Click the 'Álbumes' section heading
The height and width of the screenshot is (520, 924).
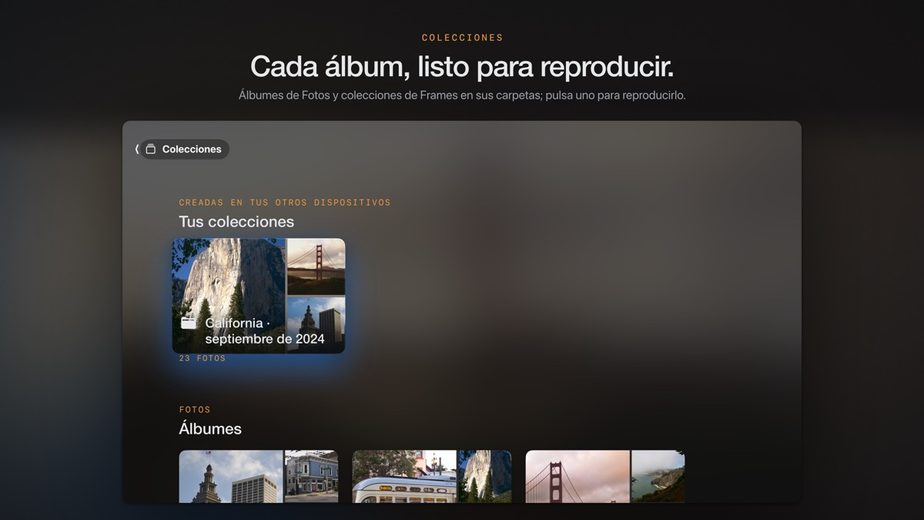tap(210, 429)
